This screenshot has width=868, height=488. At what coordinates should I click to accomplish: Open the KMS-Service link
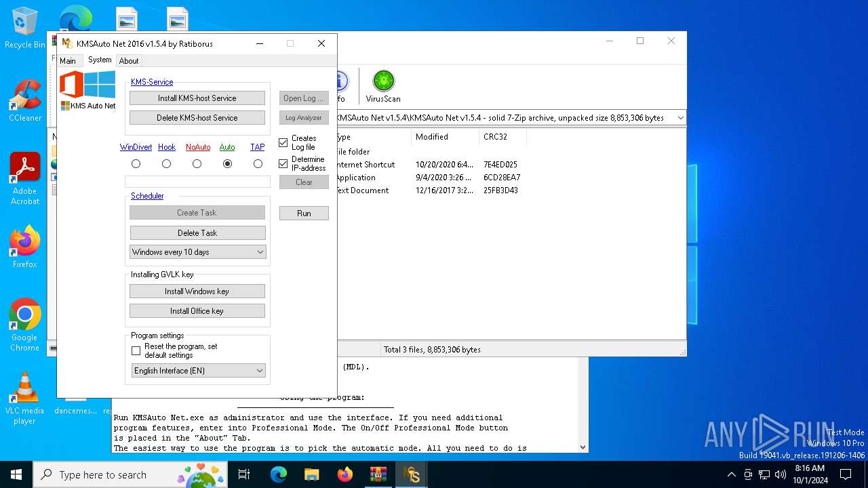pyautogui.click(x=152, y=82)
